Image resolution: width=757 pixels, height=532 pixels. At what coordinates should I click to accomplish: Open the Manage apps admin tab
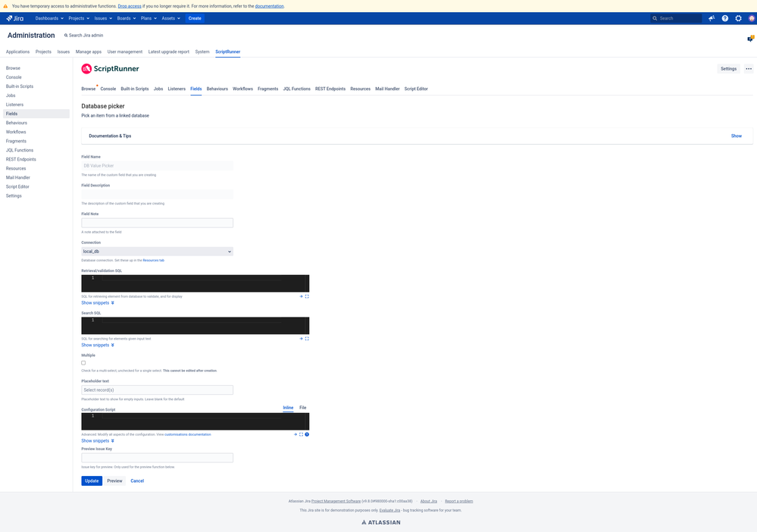[x=89, y=52]
